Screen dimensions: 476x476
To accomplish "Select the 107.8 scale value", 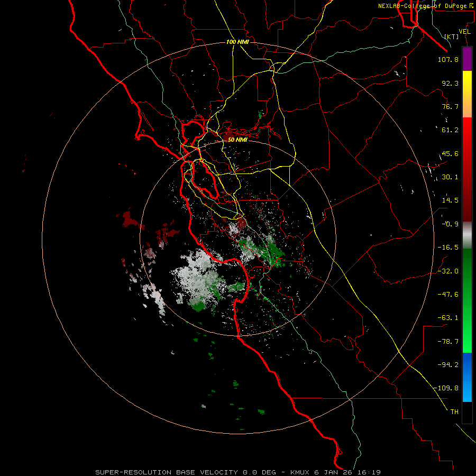I will coord(448,59).
